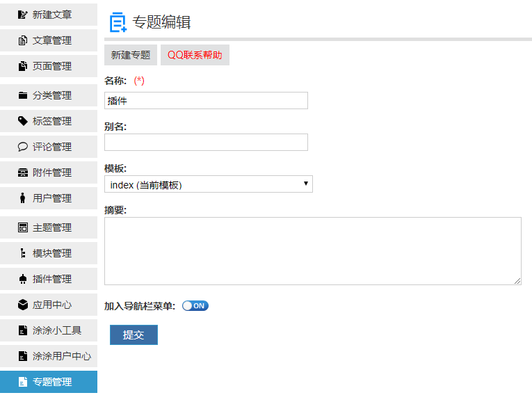Click the tag icon beside 标签管理
The image size is (532, 402).
(22, 121)
